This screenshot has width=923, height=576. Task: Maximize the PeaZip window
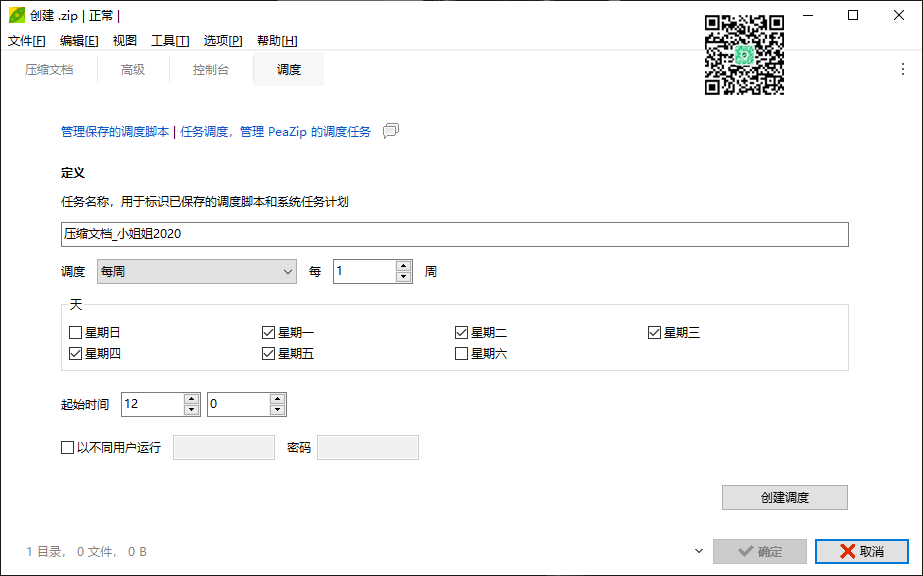point(853,15)
